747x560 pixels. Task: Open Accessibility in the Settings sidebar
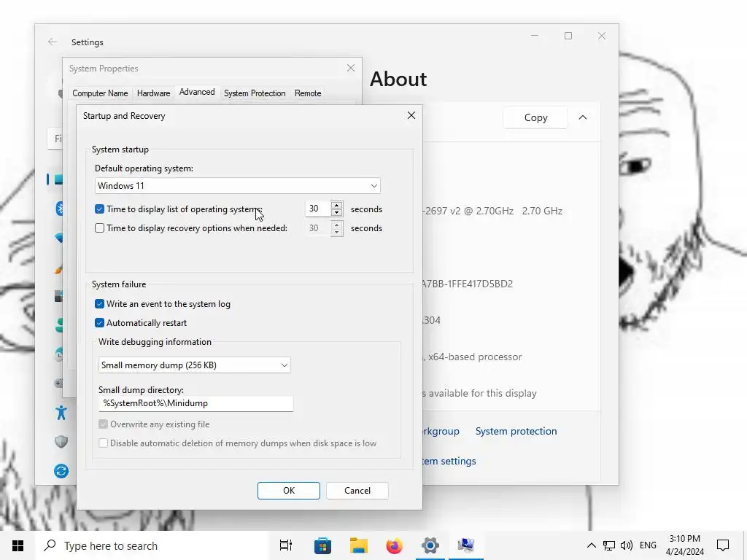(x=61, y=413)
